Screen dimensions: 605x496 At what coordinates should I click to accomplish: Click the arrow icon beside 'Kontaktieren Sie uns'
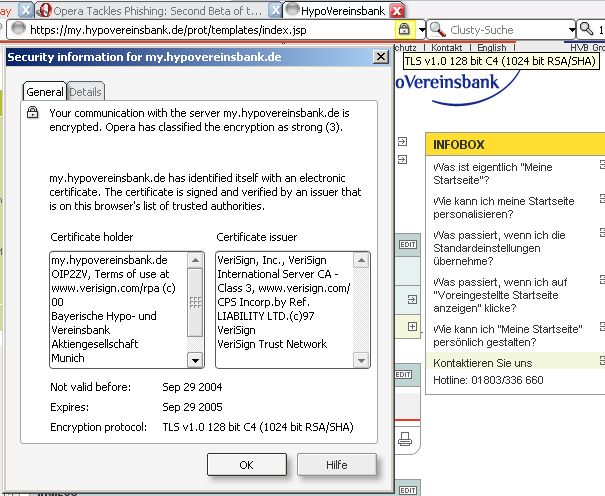point(601,361)
